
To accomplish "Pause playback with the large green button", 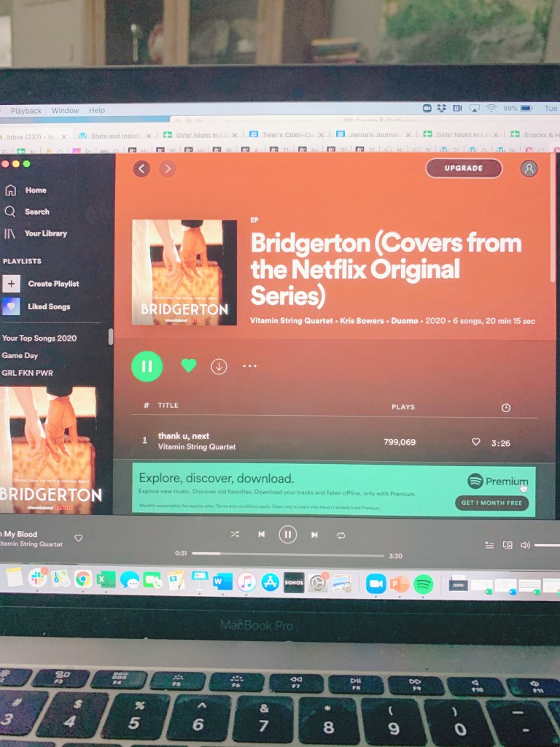I will pos(147,366).
